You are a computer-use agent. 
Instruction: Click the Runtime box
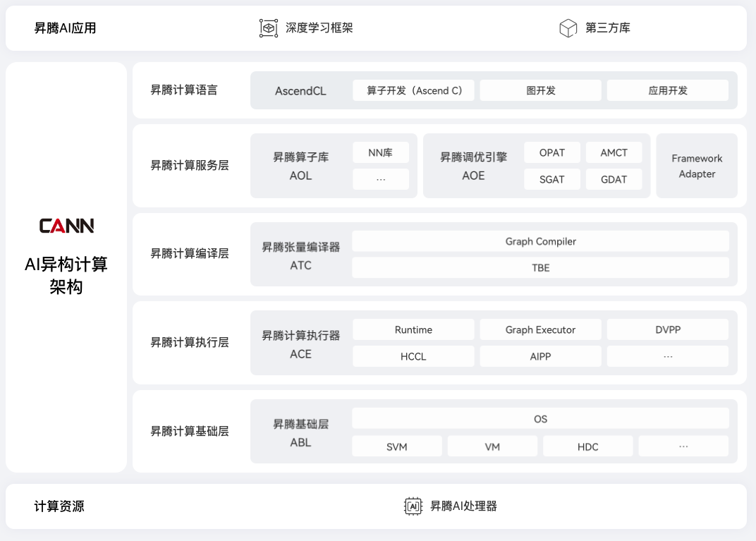pyautogui.click(x=413, y=329)
